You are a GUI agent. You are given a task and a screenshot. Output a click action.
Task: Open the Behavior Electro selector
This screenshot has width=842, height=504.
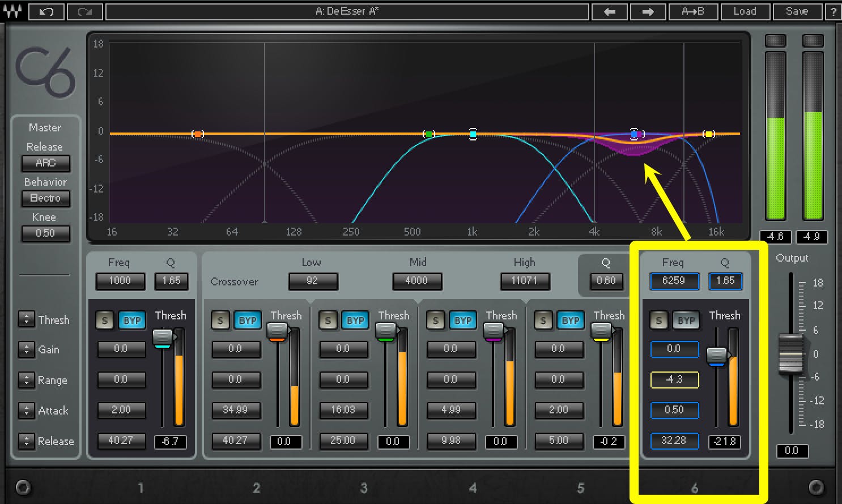tap(46, 198)
